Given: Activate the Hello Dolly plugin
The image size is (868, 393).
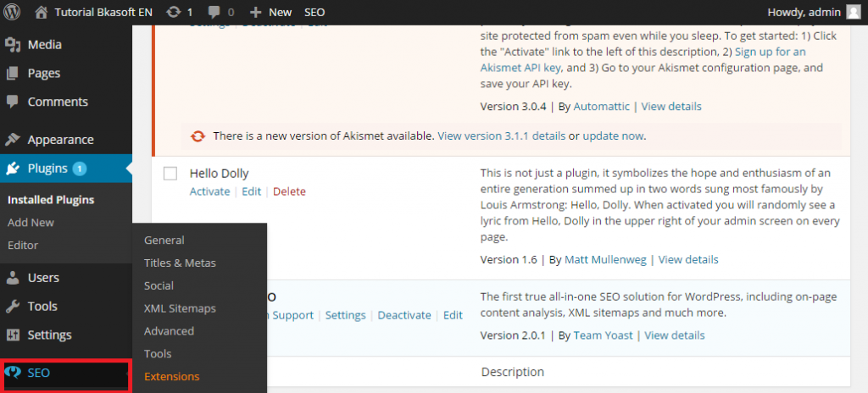Looking at the screenshot, I should pyautogui.click(x=209, y=191).
